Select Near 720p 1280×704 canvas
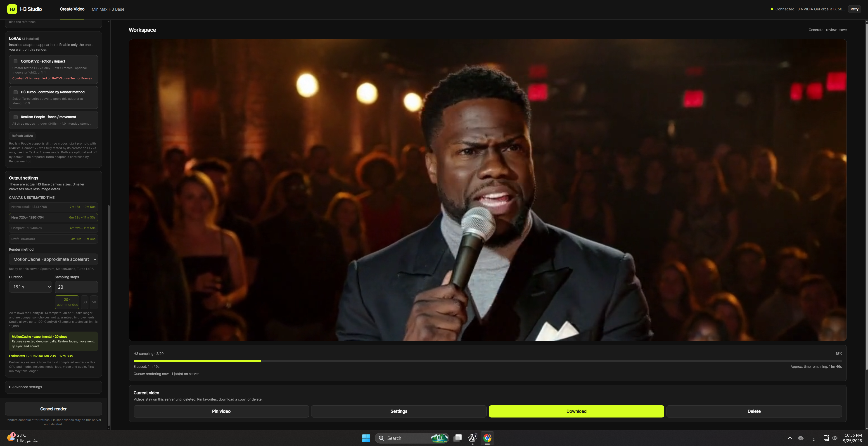868x446 pixels. (x=53, y=217)
